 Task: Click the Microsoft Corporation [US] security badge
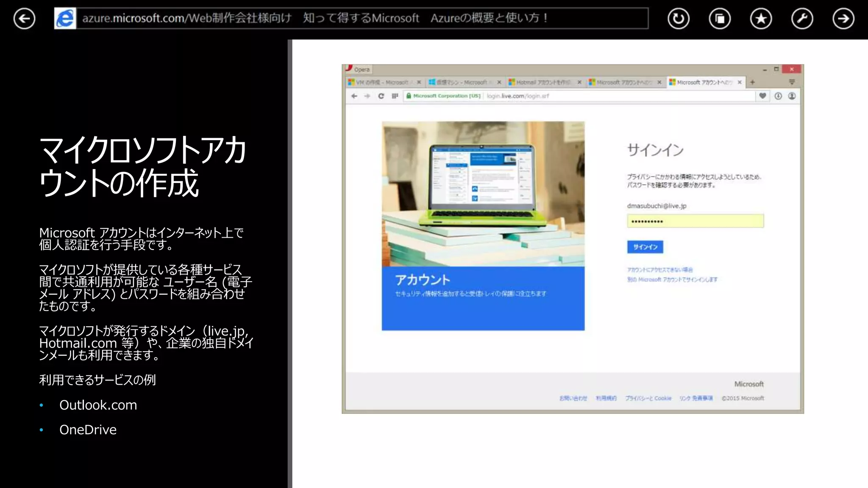click(443, 96)
